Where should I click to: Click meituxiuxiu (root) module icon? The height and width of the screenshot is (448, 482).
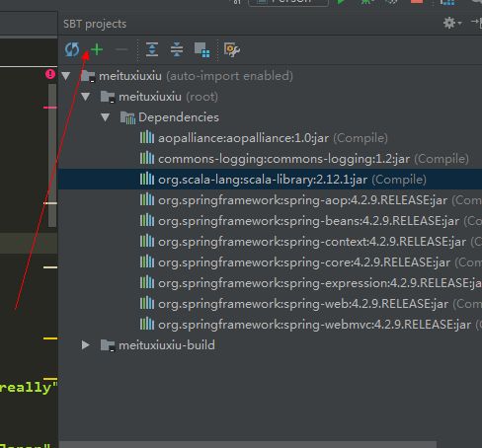108,97
